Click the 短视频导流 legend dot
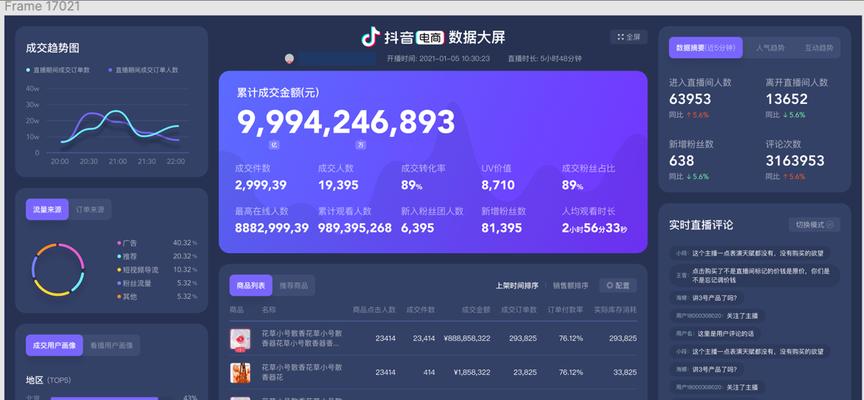 point(119,270)
